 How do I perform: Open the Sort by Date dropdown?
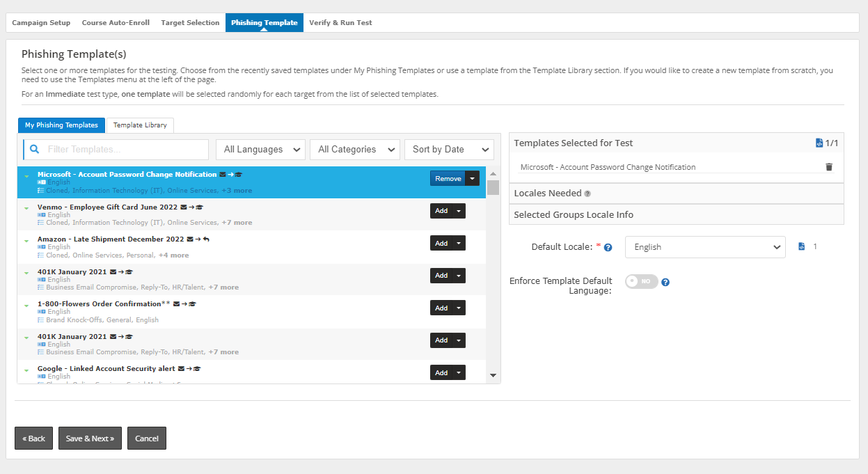pos(449,150)
